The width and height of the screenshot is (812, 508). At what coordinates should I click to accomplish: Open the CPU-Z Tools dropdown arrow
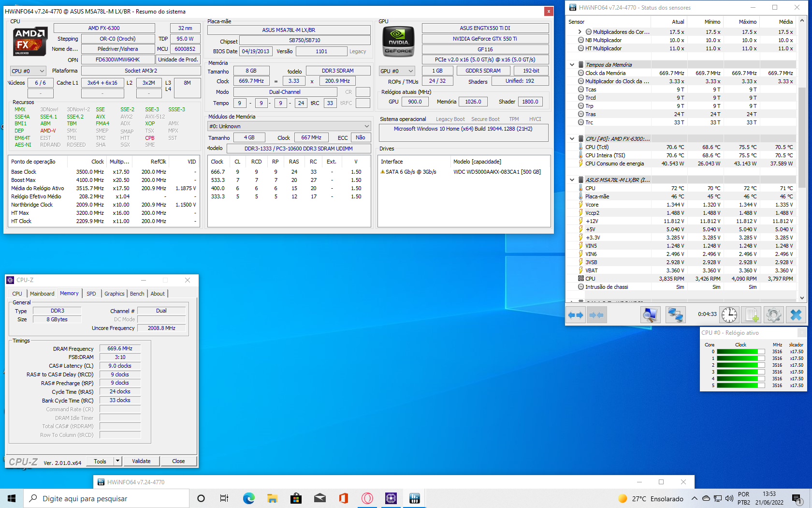(x=117, y=461)
